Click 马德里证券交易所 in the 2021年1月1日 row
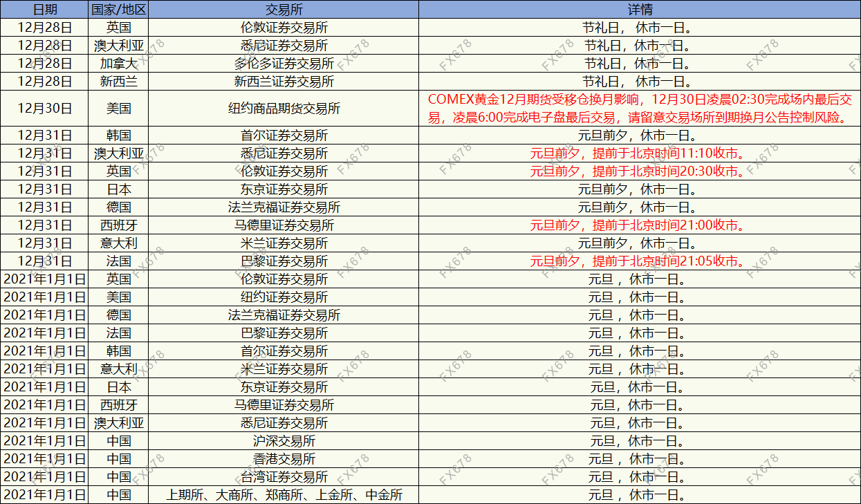The height and width of the screenshot is (504, 861). [x=284, y=405]
